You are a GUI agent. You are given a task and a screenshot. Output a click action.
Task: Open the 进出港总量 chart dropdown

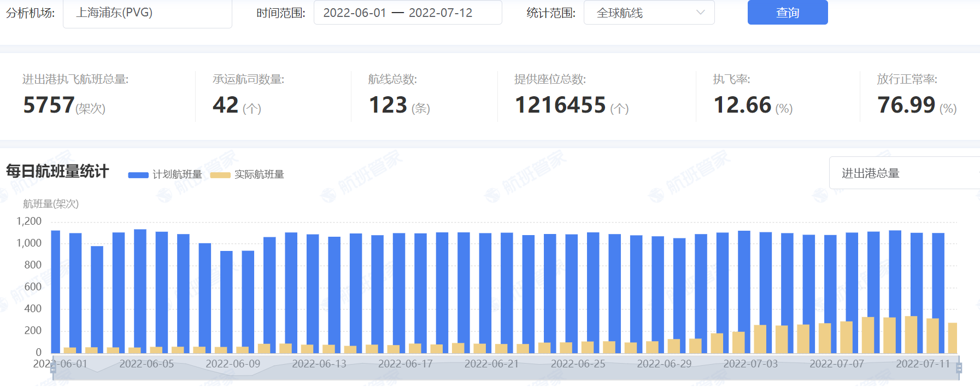point(905,173)
